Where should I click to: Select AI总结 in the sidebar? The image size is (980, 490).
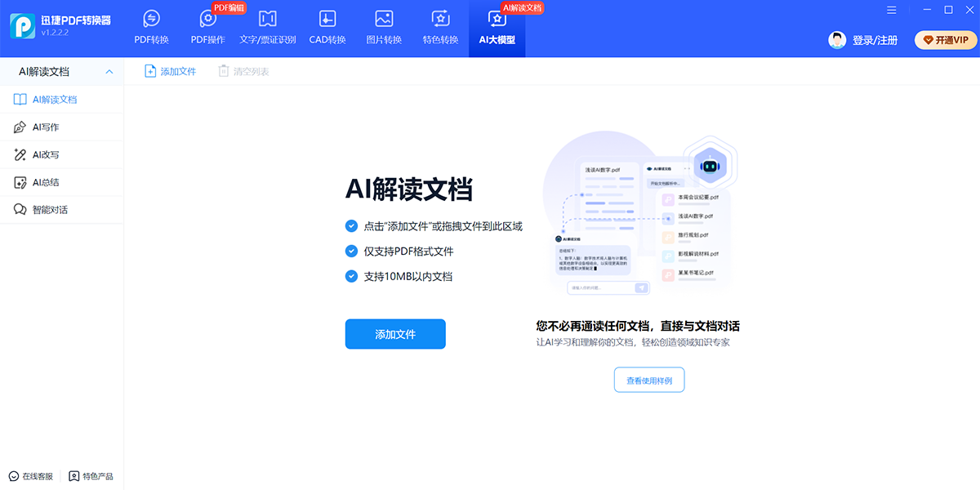46,183
